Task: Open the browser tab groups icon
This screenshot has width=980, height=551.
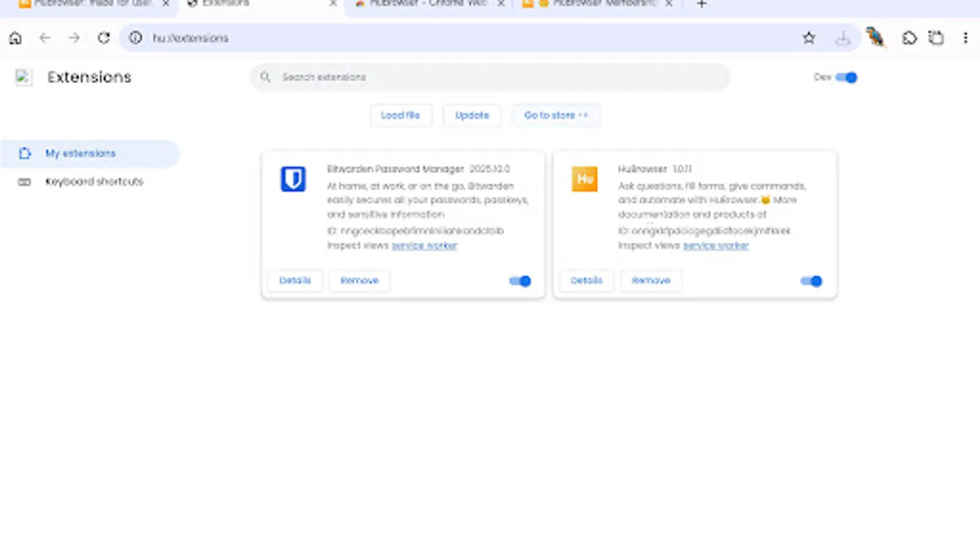Action: click(934, 37)
